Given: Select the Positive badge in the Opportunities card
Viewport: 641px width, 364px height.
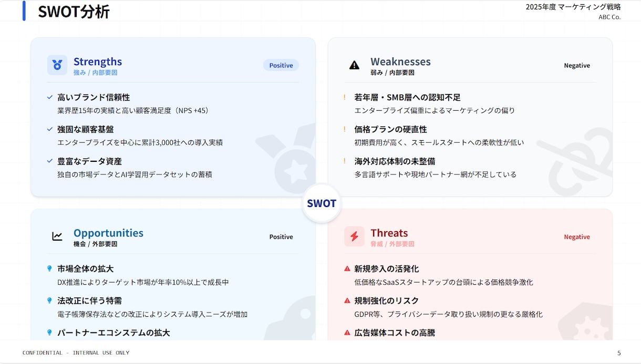Looking at the screenshot, I should pyautogui.click(x=281, y=236).
